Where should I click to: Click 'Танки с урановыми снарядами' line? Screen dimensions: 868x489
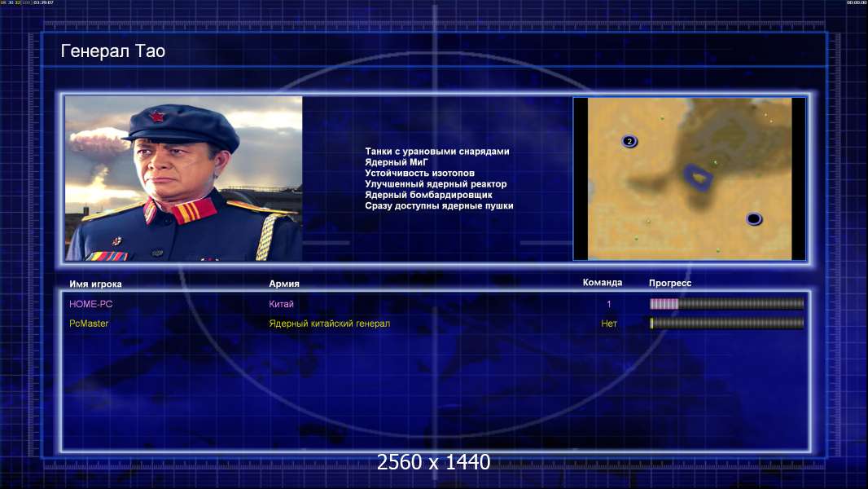(x=436, y=152)
